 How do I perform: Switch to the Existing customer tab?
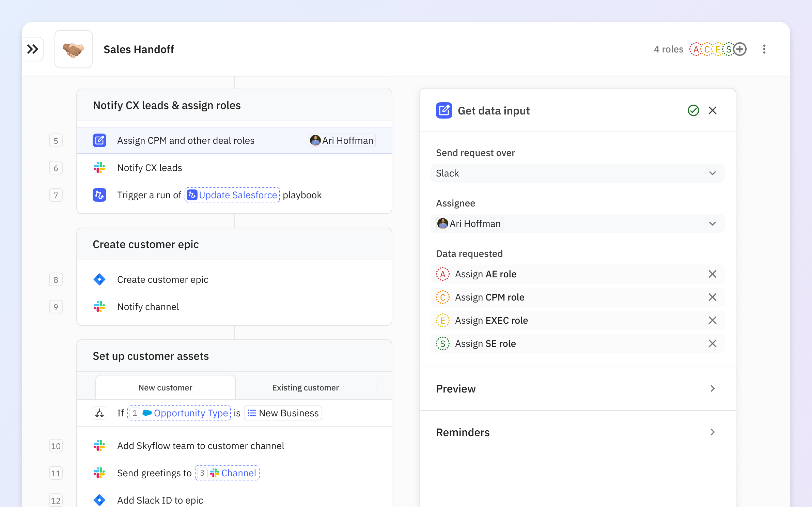[x=305, y=388]
